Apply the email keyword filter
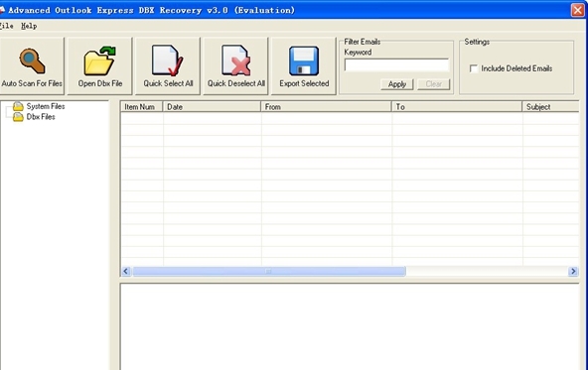Image resolution: width=588 pixels, height=370 pixels. point(397,84)
